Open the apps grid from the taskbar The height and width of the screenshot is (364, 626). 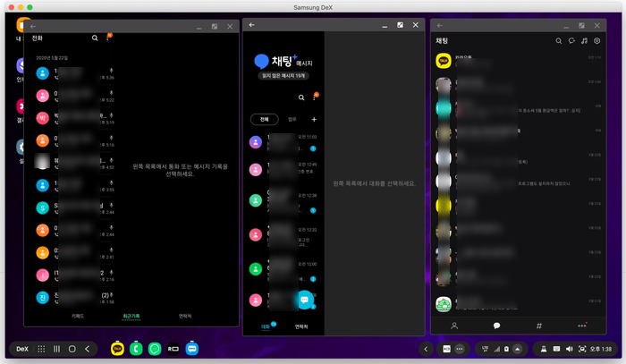point(41,349)
